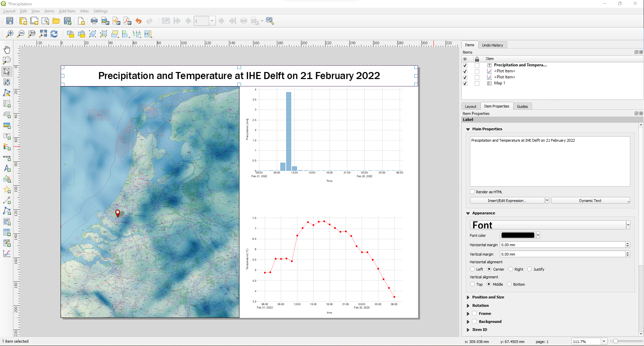Click the Insert/Edit Expression button
Viewport: 644px width, 346px height.
507,201
